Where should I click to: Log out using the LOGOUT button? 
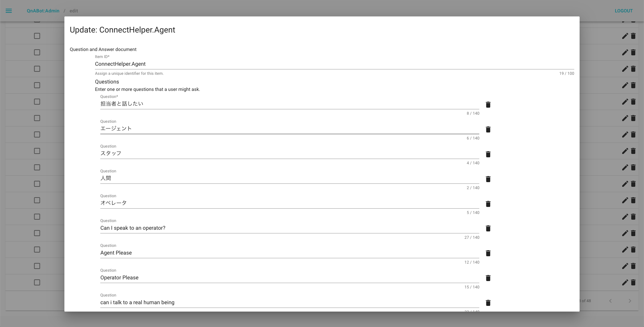click(624, 11)
